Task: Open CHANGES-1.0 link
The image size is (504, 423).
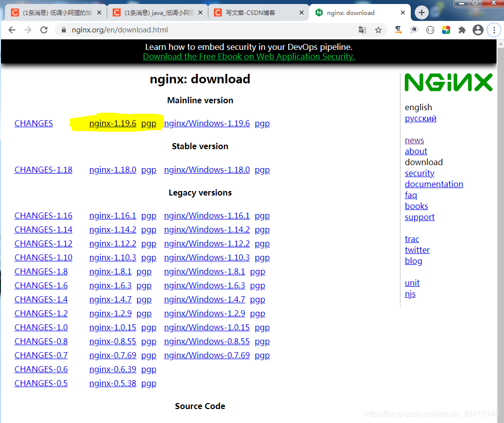Action: point(41,327)
